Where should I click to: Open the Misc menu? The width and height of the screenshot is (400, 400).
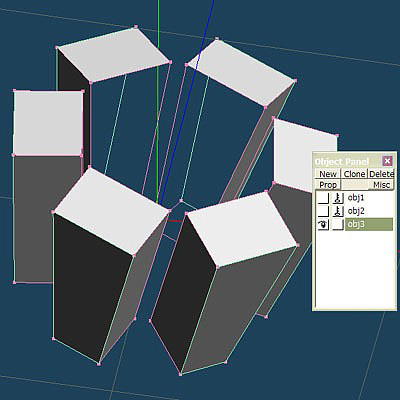381,185
